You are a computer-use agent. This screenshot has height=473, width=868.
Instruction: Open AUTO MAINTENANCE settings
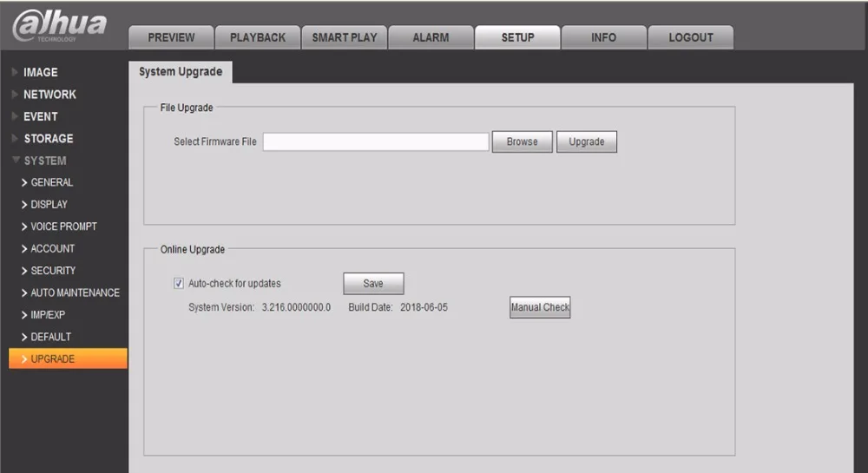[x=75, y=292]
